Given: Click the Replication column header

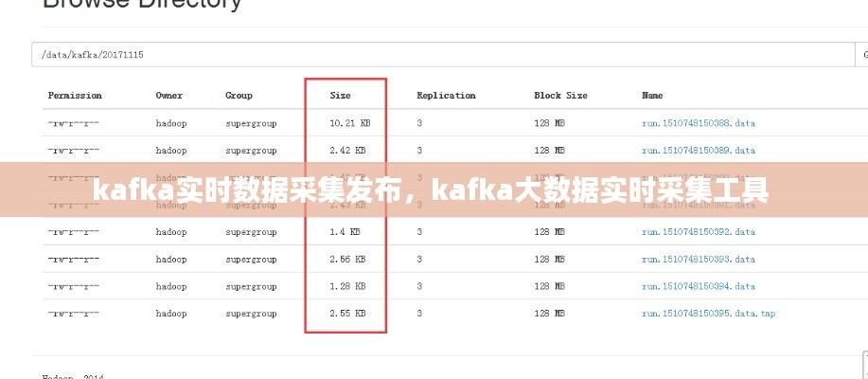Looking at the screenshot, I should pos(446,96).
